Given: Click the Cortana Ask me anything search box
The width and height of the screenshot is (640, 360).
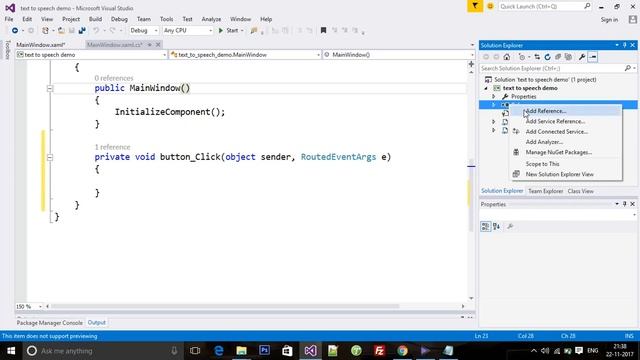Looking at the screenshot, I should point(102,351).
